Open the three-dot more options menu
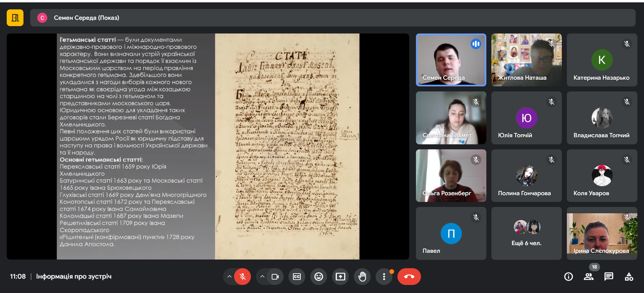Image resolution: width=644 pixels, height=293 pixels. [x=384, y=277]
